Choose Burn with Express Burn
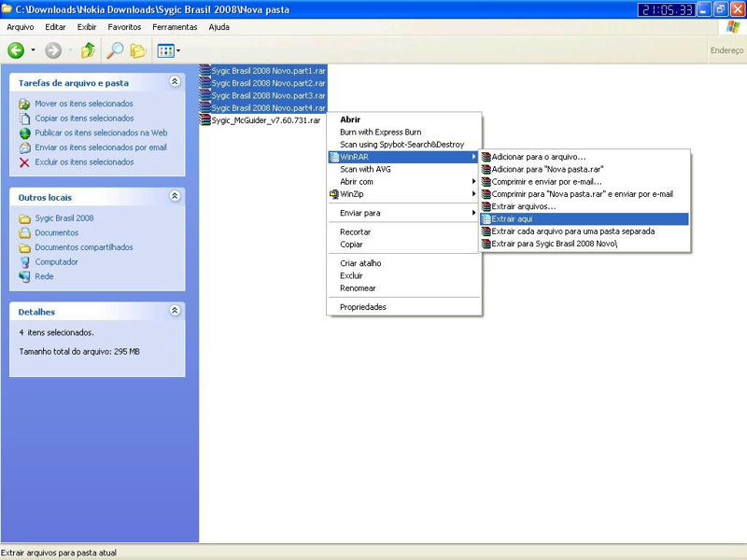 click(x=404, y=132)
